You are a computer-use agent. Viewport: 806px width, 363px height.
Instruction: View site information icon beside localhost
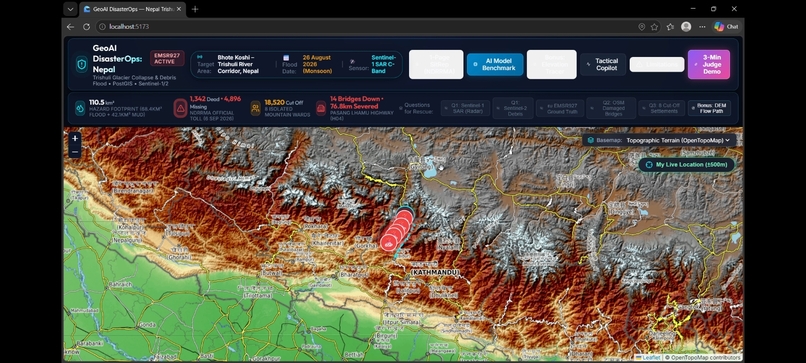pyautogui.click(x=102, y=27)
